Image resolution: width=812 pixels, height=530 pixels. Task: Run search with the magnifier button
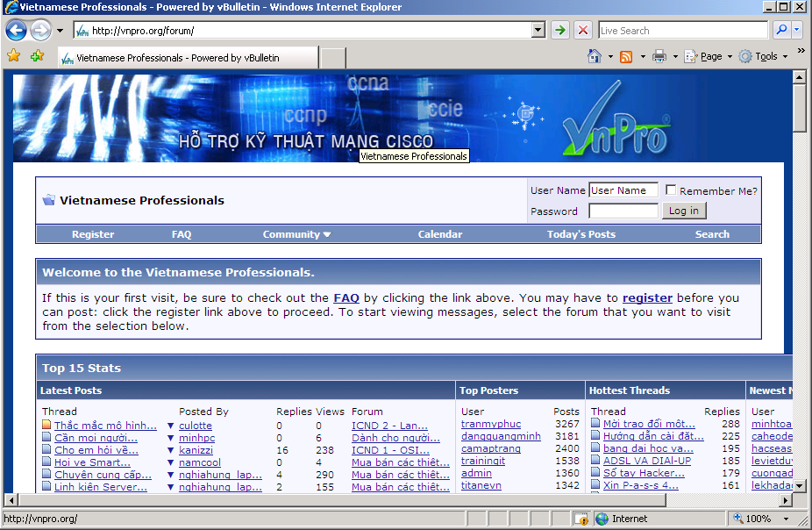click(781, 30)
